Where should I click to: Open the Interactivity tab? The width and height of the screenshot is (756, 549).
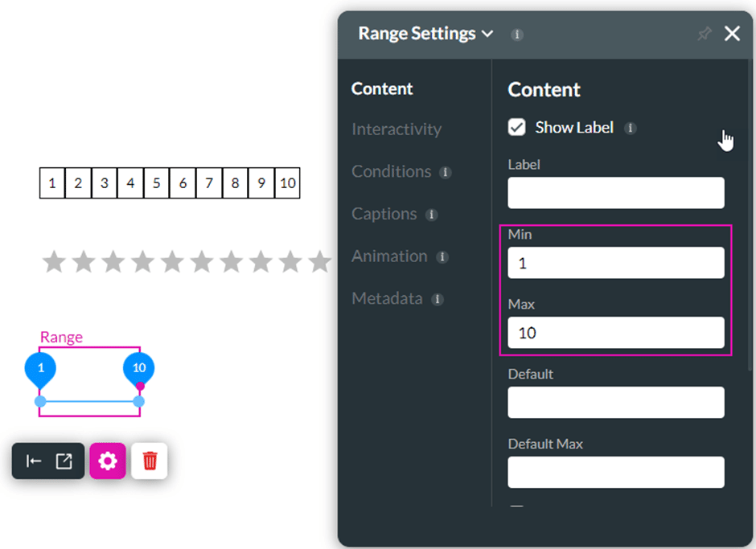pyautogui.click(x=396, y=129)
